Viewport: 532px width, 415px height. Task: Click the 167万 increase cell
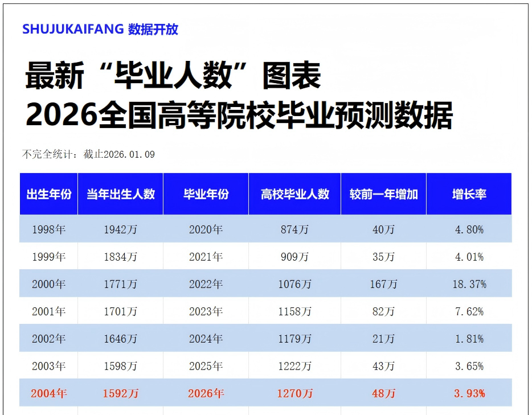click(x=384, y=284)
